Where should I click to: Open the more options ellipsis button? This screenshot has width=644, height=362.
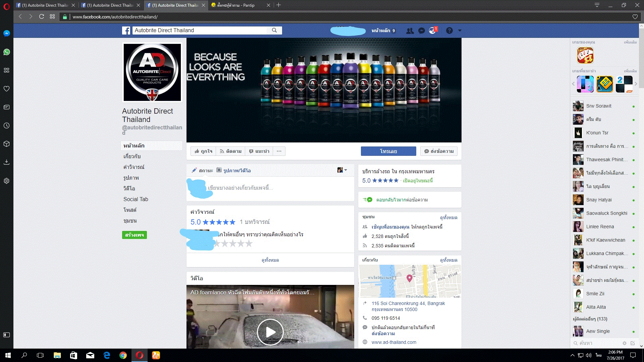coord(279,151)
